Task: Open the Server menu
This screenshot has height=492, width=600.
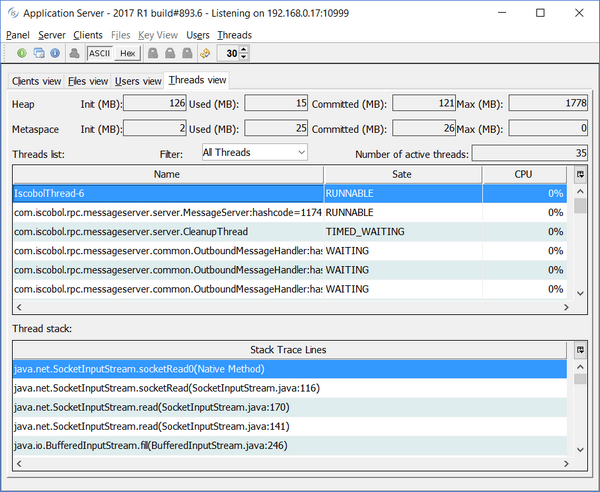Action: tap(52, 35)
